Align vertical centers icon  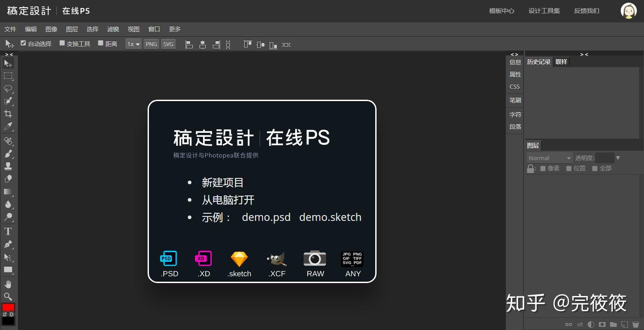point(261,44)
